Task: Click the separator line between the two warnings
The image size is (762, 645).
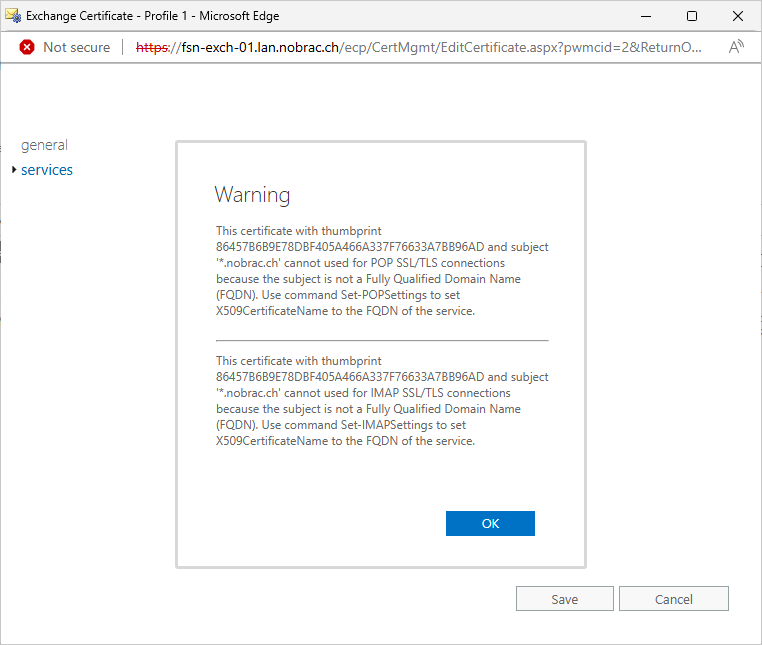Action: (x=382, y=341)
